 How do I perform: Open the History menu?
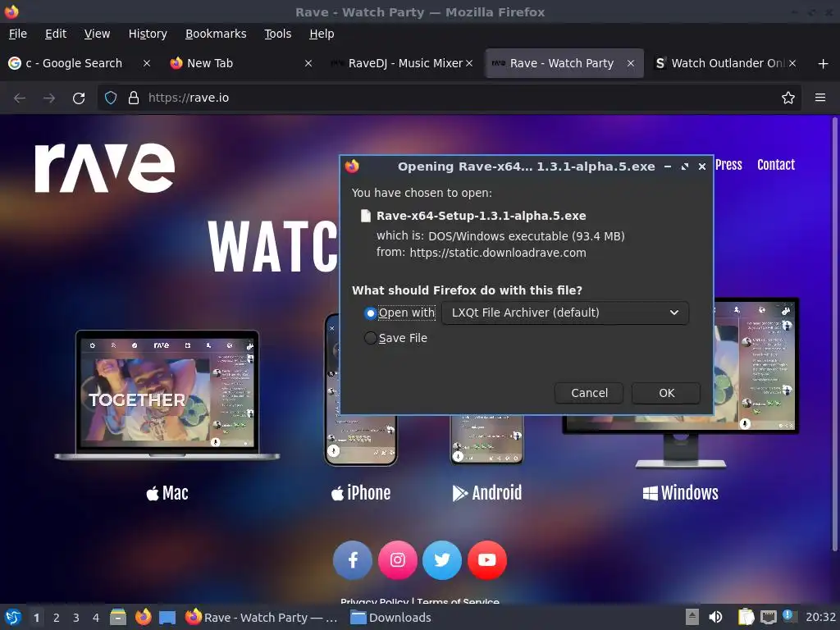click(148, 34)
